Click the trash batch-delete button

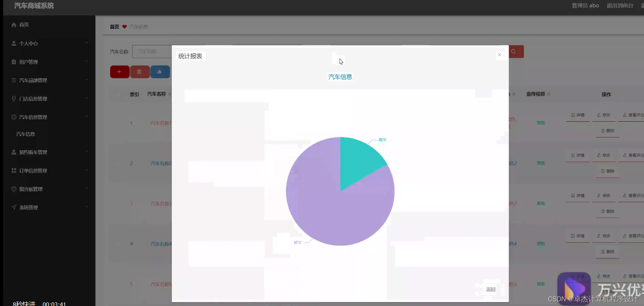[x=140, y=72]
